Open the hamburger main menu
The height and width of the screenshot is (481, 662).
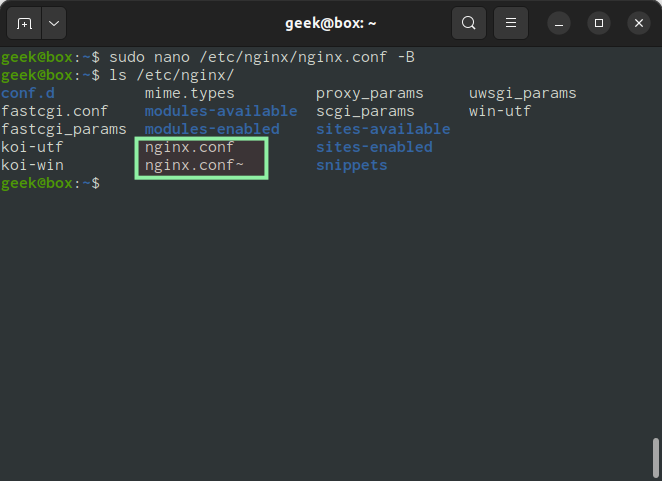[511, 23]
